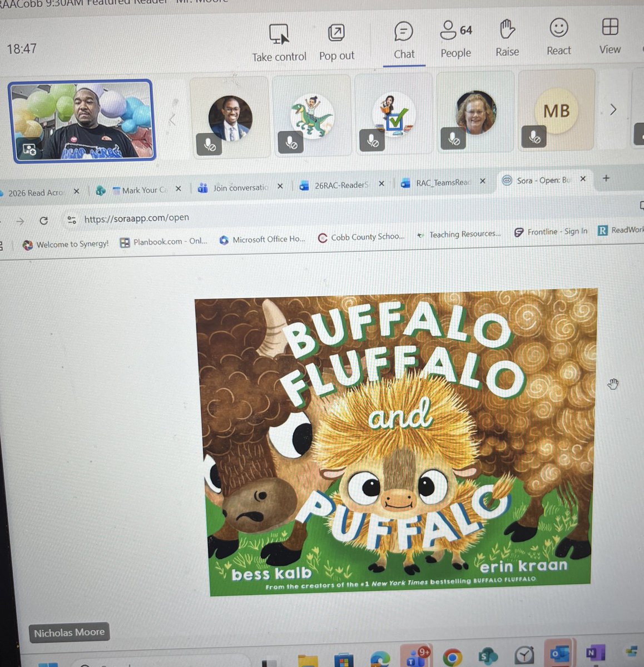Select the MB participant tile

[556, 111]
